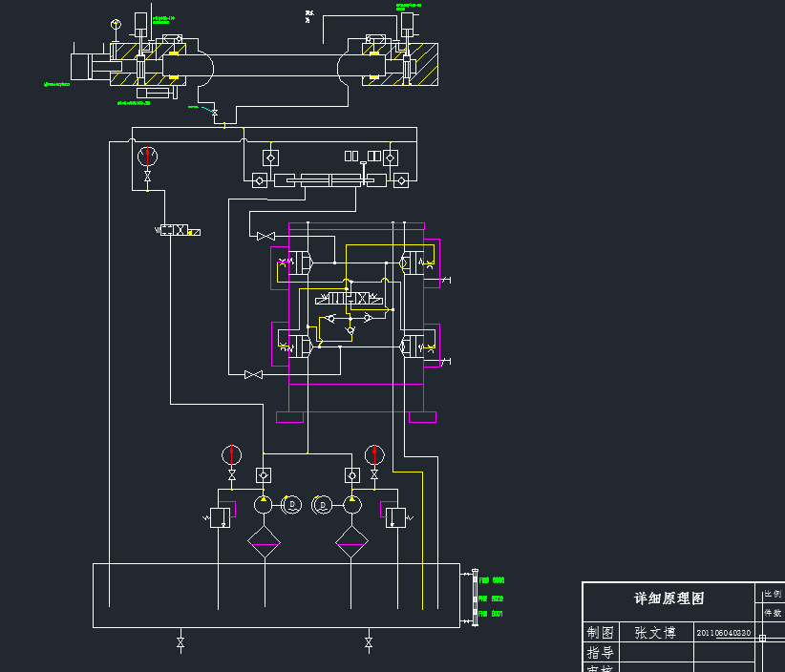Click the right diamond-shaped suction filter symbol
The width and height of the screenshot is (785, 672).
351,541
